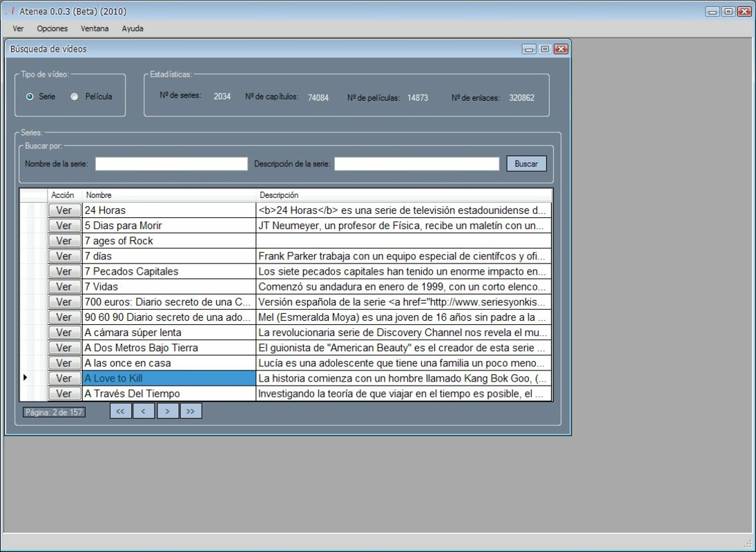Select the 'A cámara súper lenta' name cell
The width and height of the screenshot is (756, 552).
(168, 333)
